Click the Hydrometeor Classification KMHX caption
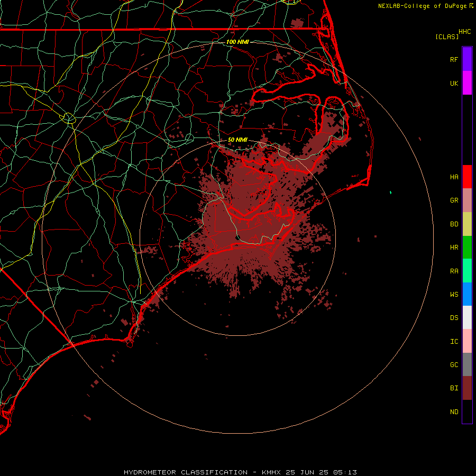 tap(240, 472)
